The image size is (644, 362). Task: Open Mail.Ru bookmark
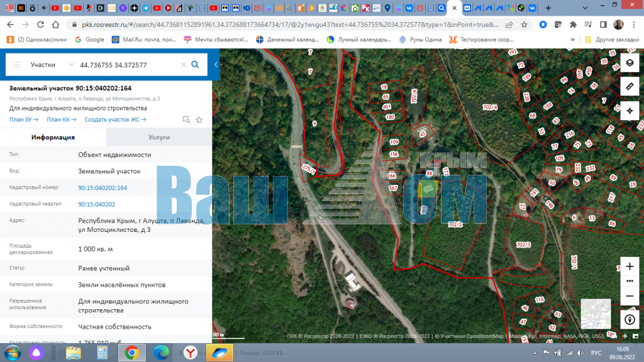(144, 40)
